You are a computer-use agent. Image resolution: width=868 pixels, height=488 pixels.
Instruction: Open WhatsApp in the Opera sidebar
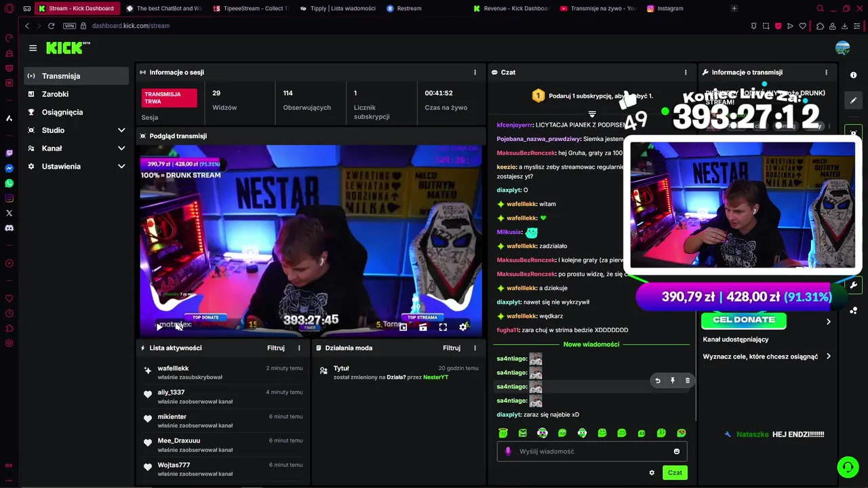coord(9,183)
